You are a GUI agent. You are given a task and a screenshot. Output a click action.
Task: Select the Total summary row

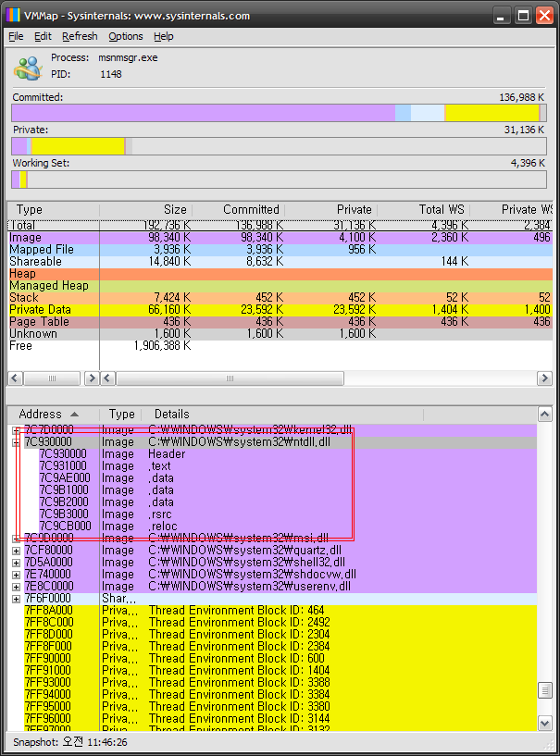click(280, 226)
